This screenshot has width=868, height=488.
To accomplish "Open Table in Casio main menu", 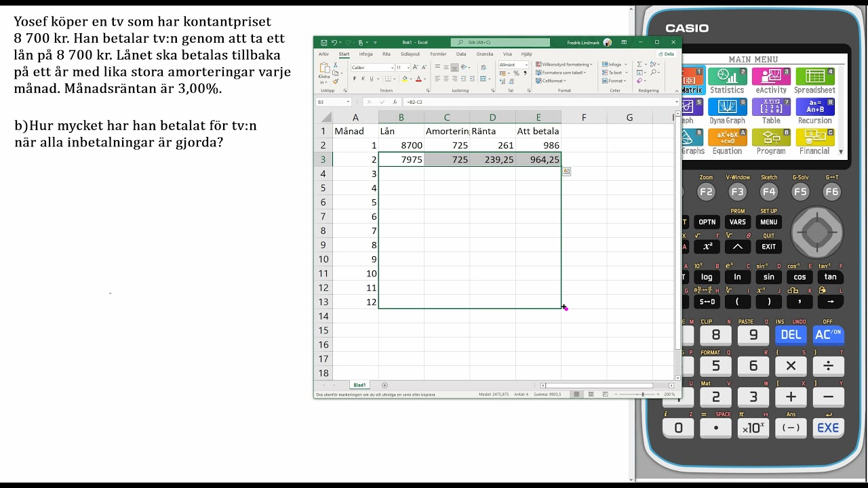I will click(771, 111).
